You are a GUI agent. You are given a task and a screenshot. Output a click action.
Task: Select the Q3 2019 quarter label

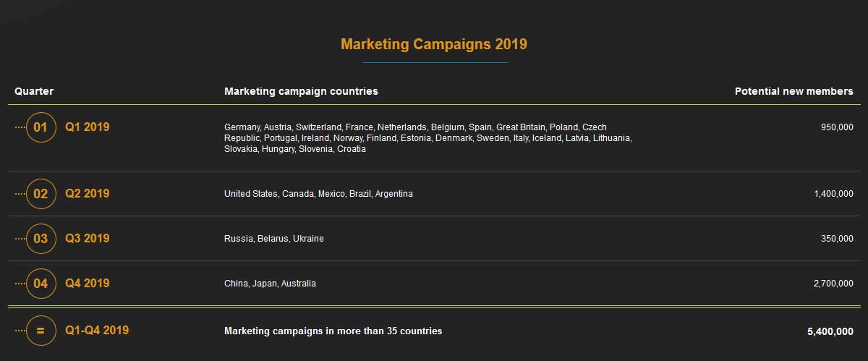87,239
